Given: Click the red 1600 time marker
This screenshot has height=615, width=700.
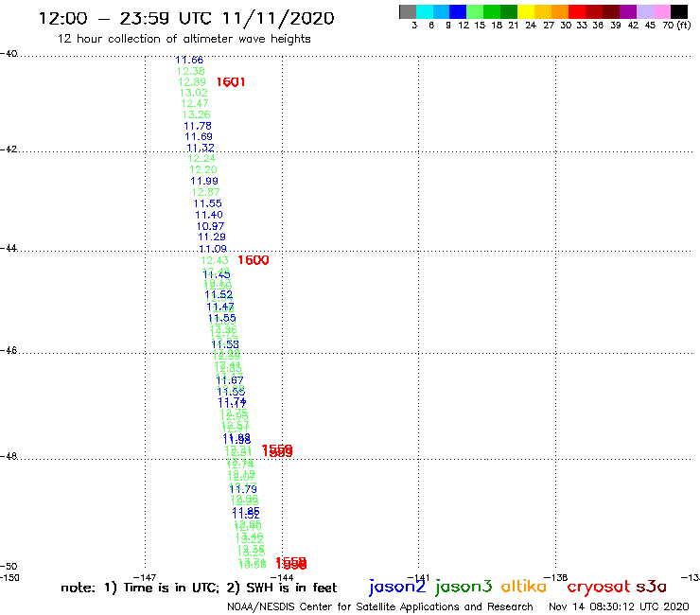Looking at the screenshot, I should tap(254, 260).
